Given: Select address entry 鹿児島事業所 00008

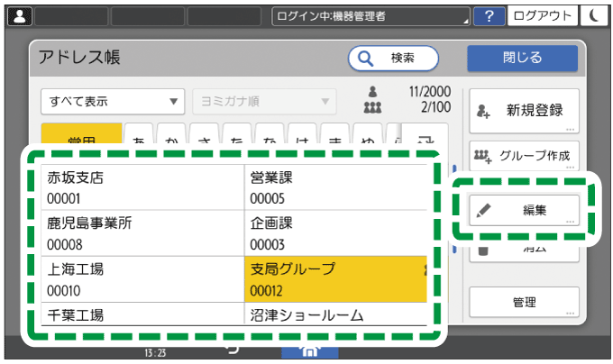Looking at the screenshot, I should click(x=142, y=233).
